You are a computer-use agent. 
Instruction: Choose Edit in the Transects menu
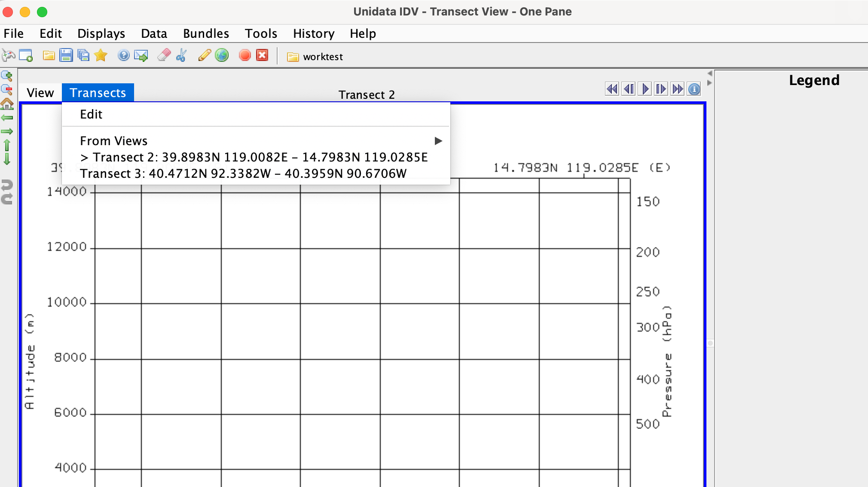tap(91, 114)
